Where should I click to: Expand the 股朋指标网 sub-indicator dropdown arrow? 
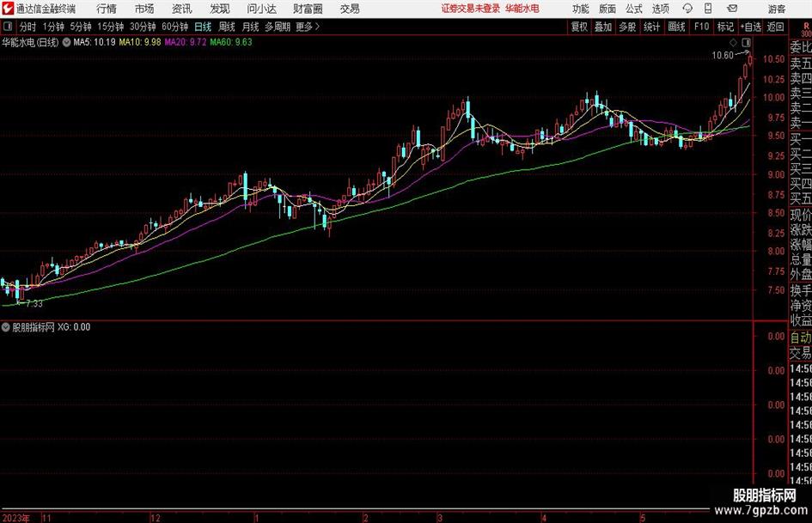[x=6, y=327]
